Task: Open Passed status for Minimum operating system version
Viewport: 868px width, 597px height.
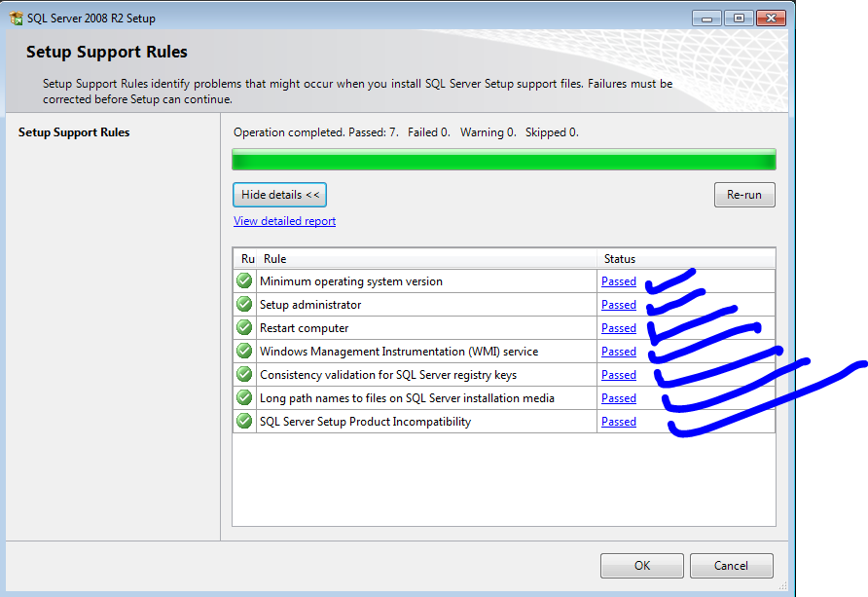Action: pos(619,281)
